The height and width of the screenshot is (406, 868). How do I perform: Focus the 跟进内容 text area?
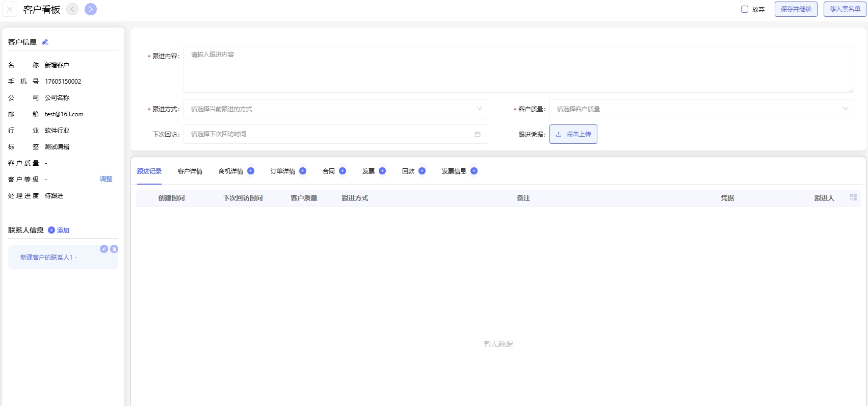pyautogui.click(x=518, y=69)
